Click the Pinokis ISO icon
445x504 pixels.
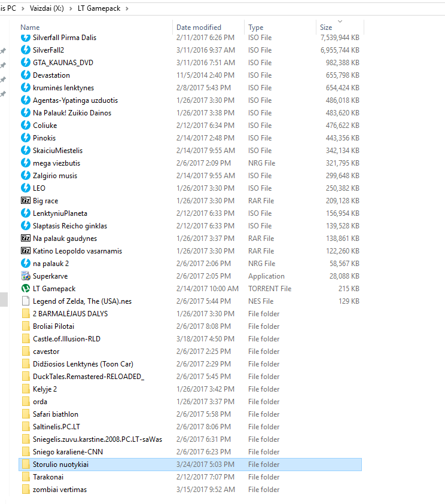coord(26,138)
